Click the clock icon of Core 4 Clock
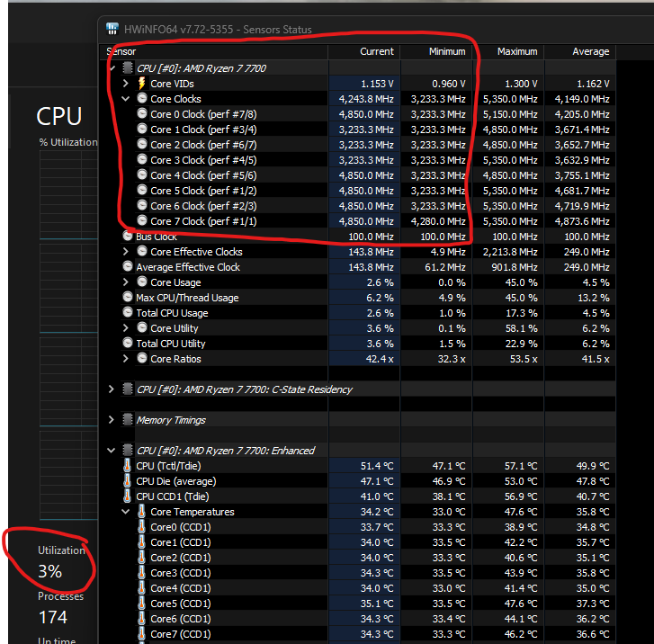The height and width of the screenshot is (644, 654). (142, 174)
